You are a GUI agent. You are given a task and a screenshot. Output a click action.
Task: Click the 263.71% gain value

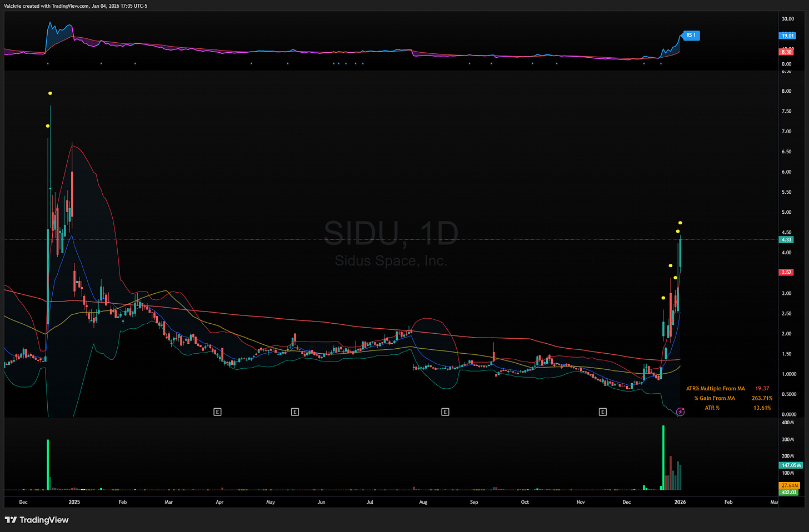[x=762, y=398]
